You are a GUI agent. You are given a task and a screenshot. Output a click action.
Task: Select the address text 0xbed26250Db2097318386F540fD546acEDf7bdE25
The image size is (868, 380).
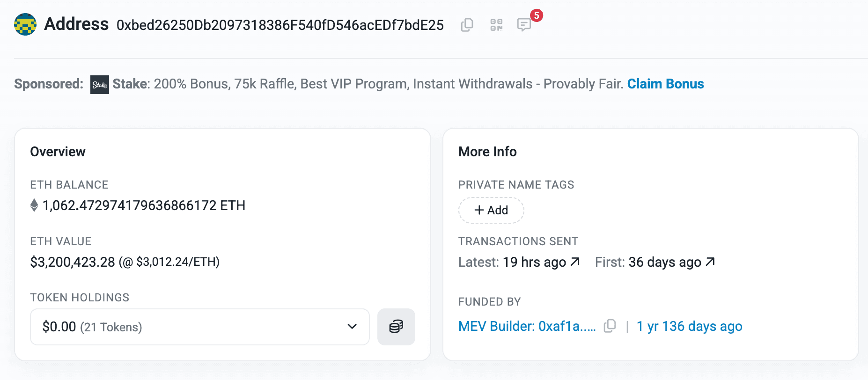click(x=280, y=25)
